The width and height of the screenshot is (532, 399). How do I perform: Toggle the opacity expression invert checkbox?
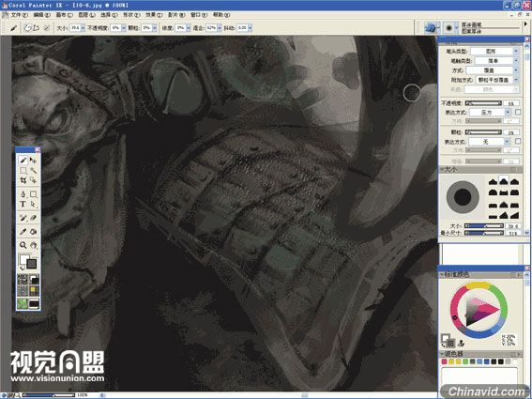coord(518,112)
